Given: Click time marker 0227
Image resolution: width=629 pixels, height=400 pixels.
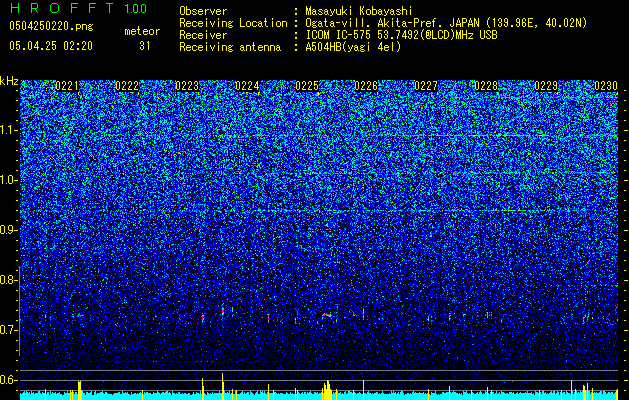Looking at the screenshot, I should 426,86.
